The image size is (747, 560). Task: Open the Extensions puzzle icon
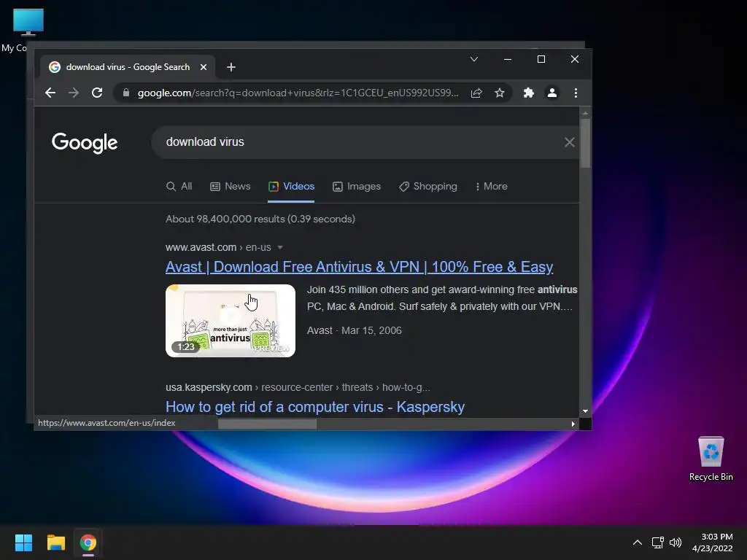point(528,93)
